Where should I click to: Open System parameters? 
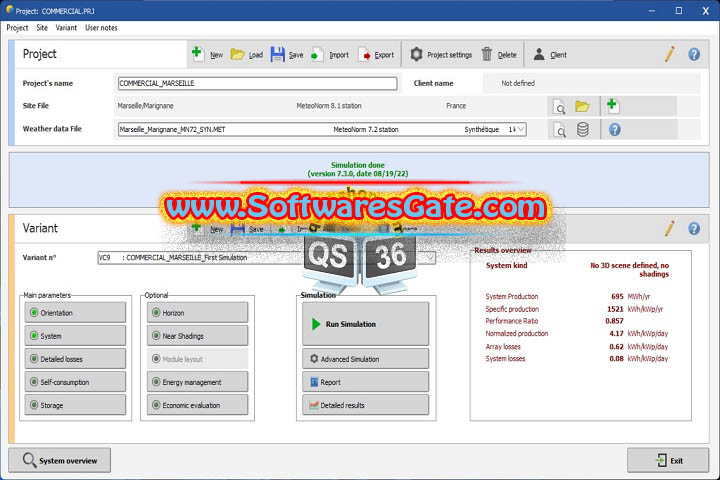75,336
